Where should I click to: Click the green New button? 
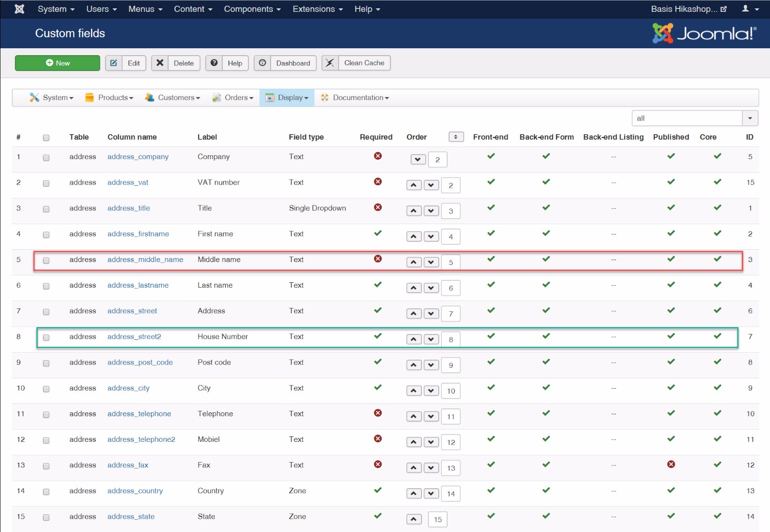tap(57, 63)
